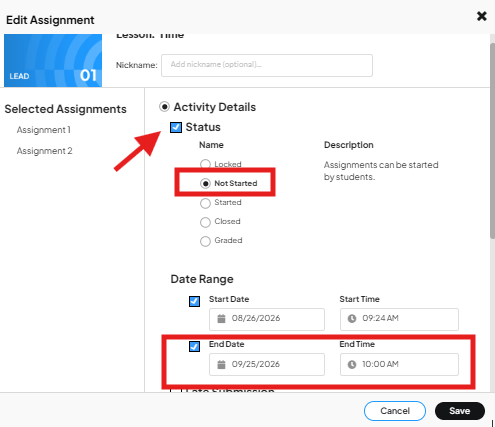Toggle the Start Date checkbox
495x427 pixels.
coord(194,301)
